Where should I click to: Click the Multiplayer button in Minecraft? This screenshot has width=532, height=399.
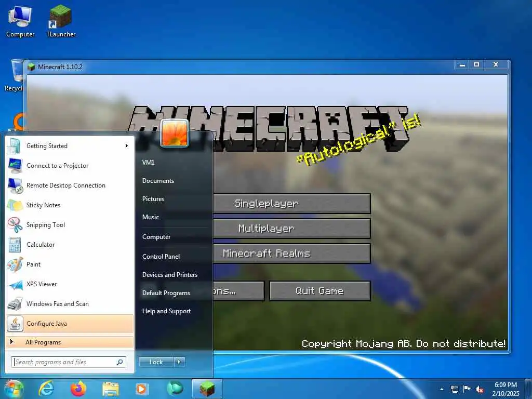pos(291,229)
